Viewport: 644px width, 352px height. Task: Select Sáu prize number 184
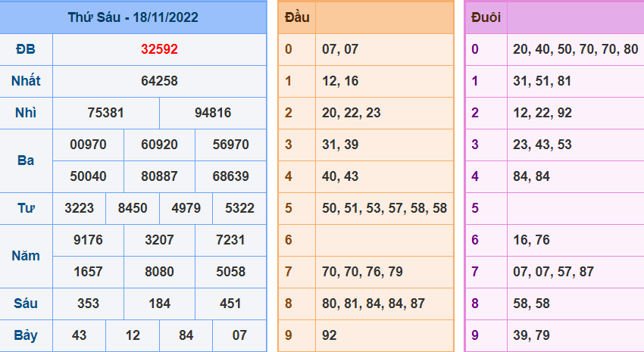159,304
